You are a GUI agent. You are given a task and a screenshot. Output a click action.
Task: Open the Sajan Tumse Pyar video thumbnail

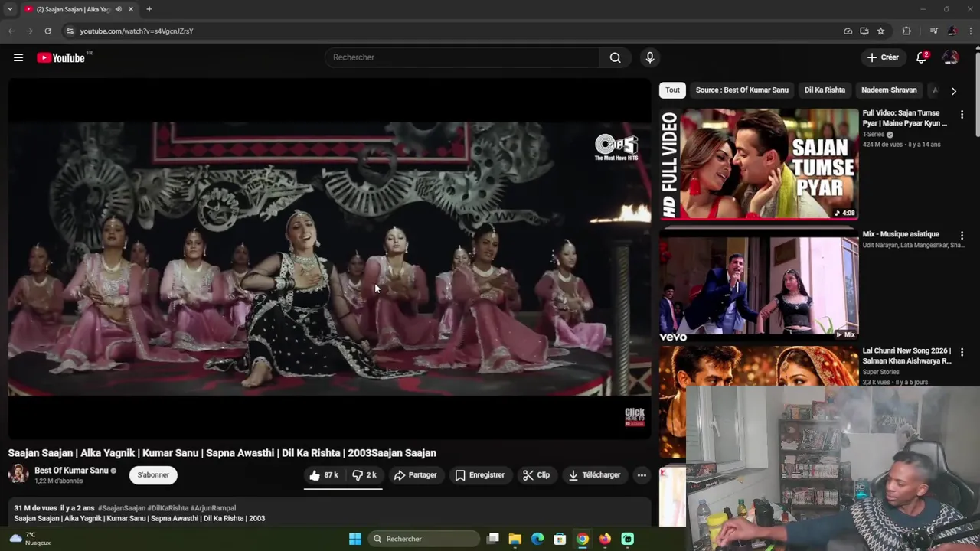click(759, 164)
